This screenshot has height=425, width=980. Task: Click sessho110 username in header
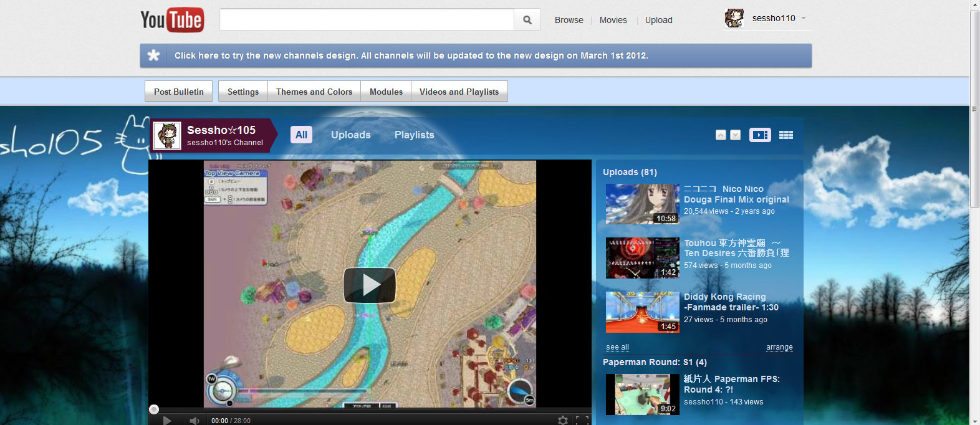pos(774,18)
